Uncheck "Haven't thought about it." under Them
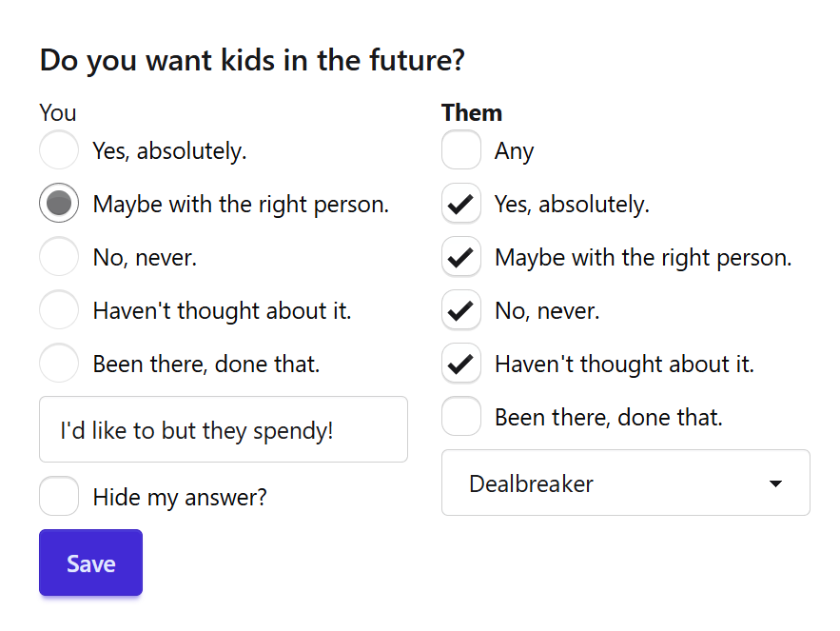This screenshot has height=631, width=840. [461, 363]
